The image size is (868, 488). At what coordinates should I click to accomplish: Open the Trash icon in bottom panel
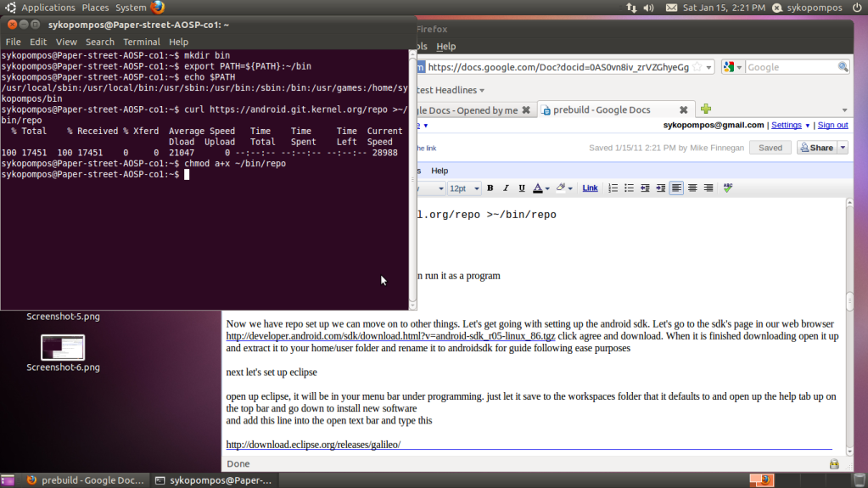[x=860, y=480]
